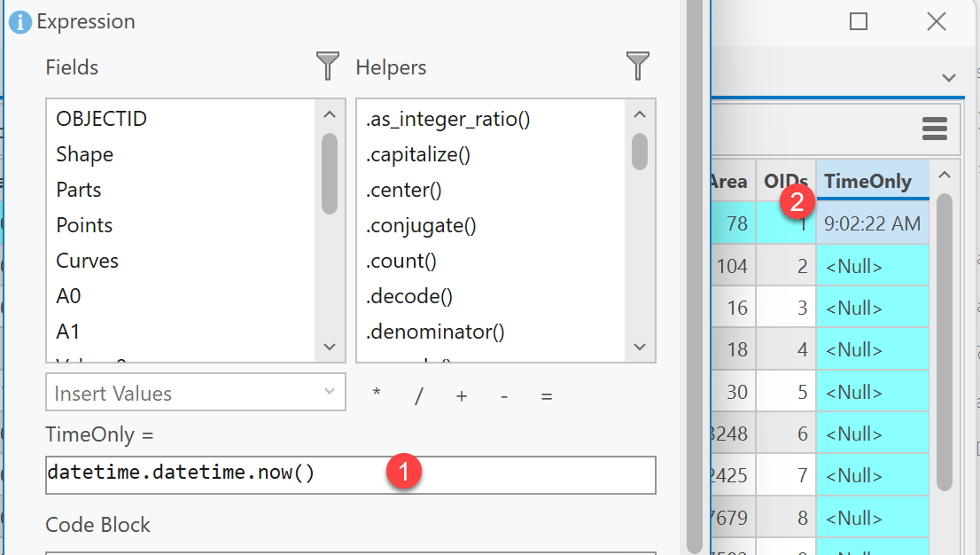The image size is (980, 555).
Task: Click the TimeOnly column header
Action: pyautogui.click(x=867, y=181)
